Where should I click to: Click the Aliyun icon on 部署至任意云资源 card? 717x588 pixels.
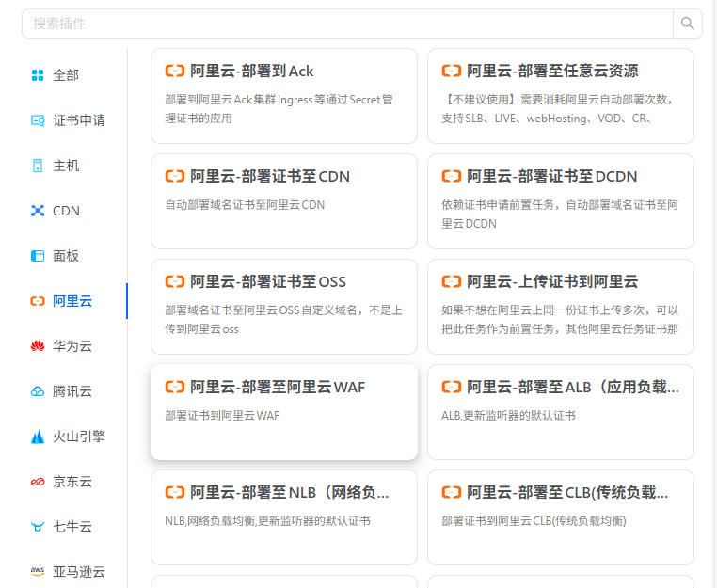[452, 71]
